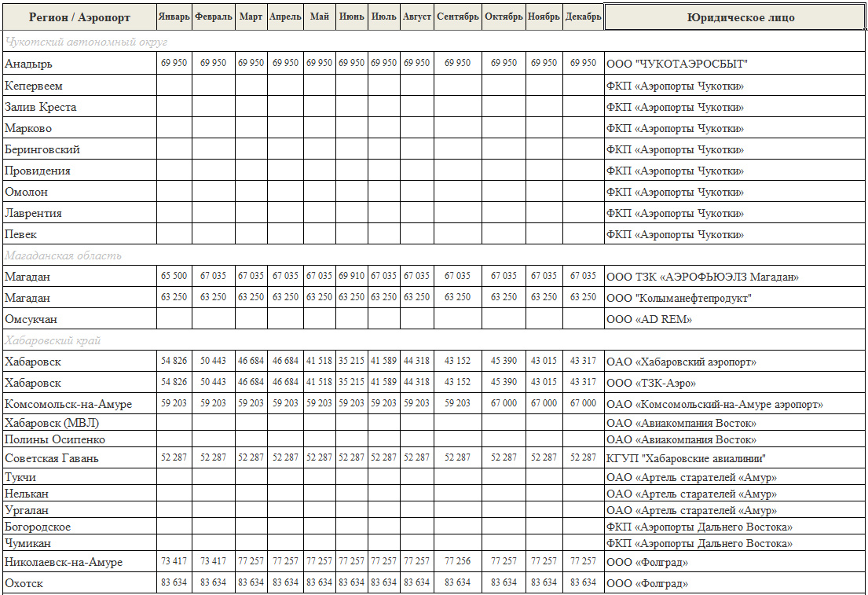Select the "Май" column header

(320, 17)
